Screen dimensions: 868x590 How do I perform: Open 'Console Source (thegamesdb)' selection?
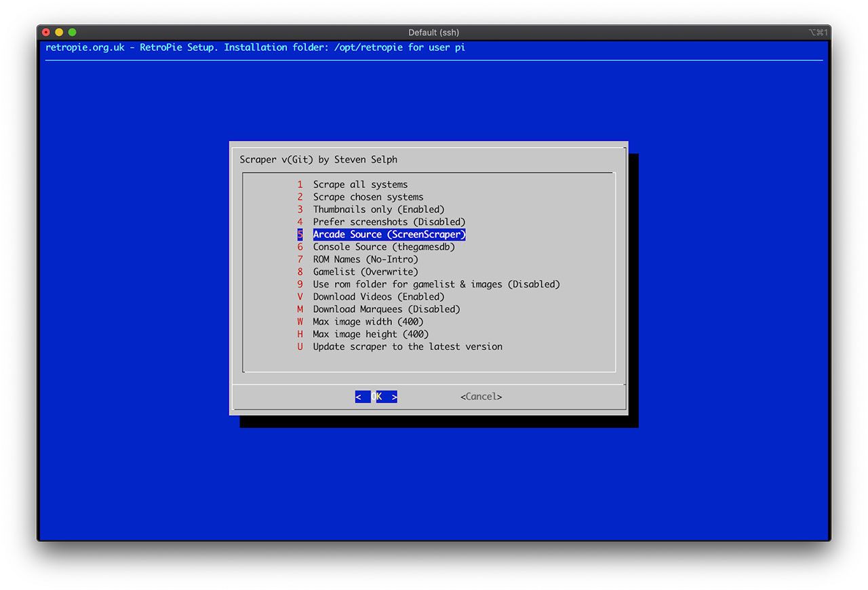tap(384, 247)
